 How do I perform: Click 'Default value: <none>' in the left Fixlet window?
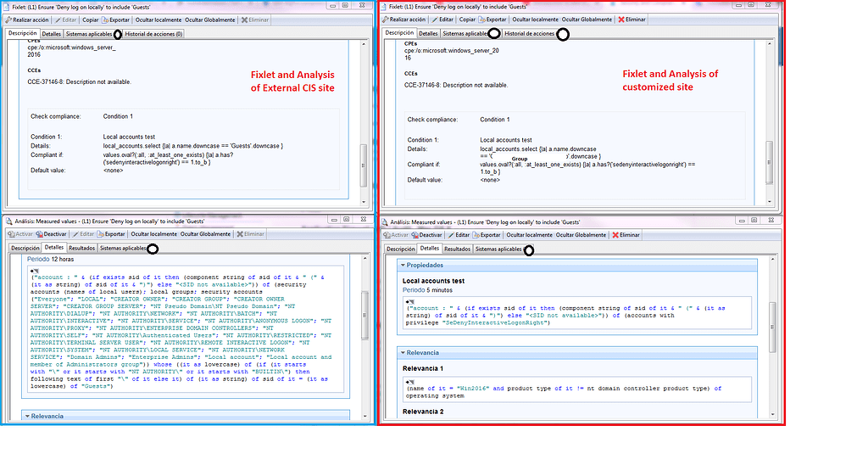pyautogui.click(x=77, y=171)
